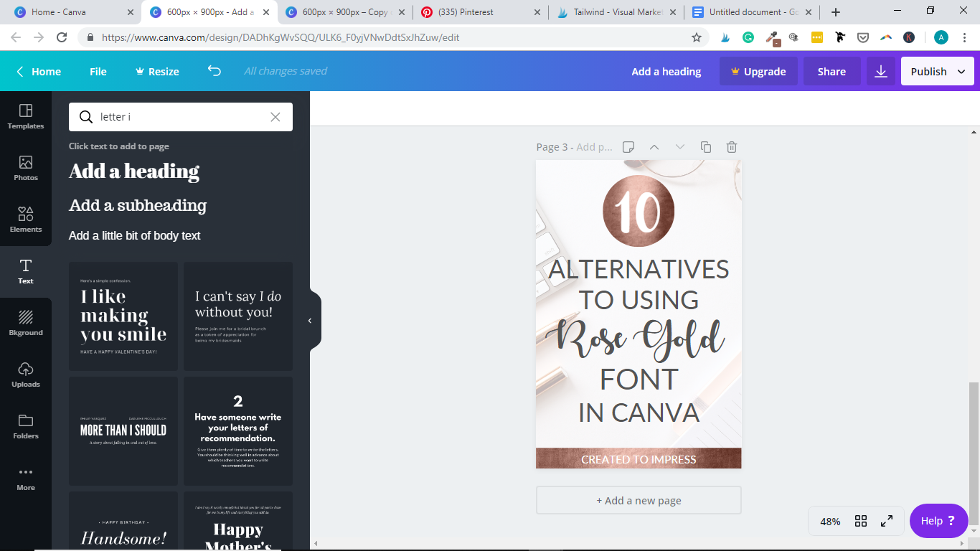Select the rose gold '10' circle
This screenshot has width=980, height=551.
coord(639,210)
